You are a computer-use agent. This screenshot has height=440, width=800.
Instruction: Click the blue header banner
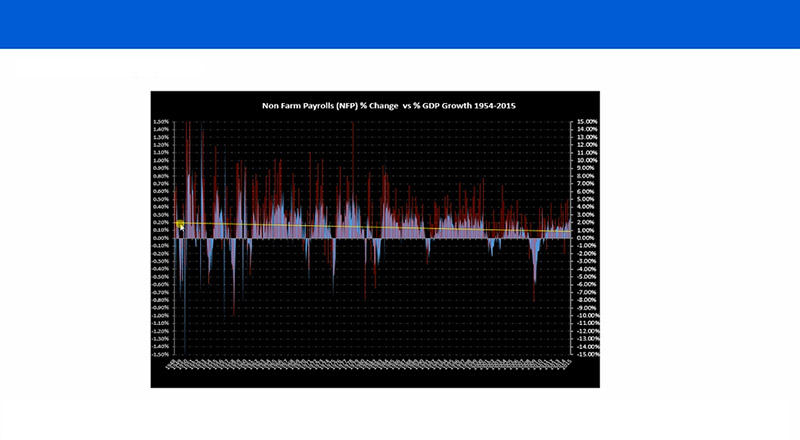400,24
